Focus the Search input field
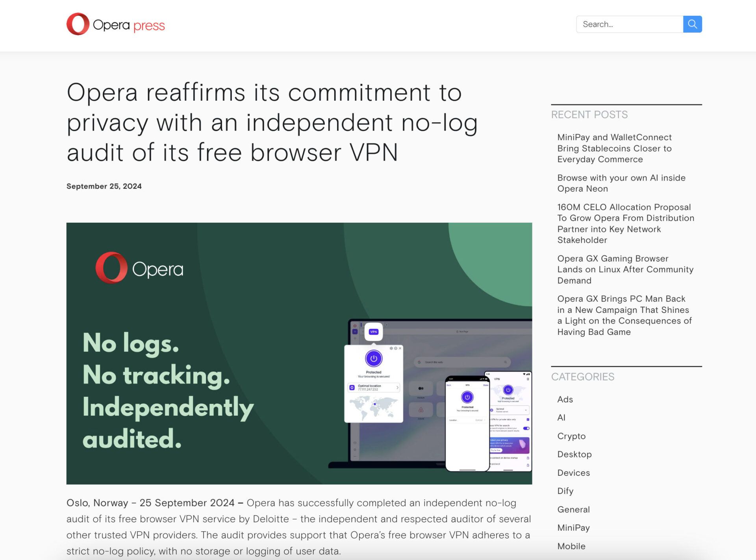Screen dimensions: 756x560 pos(630,24)
